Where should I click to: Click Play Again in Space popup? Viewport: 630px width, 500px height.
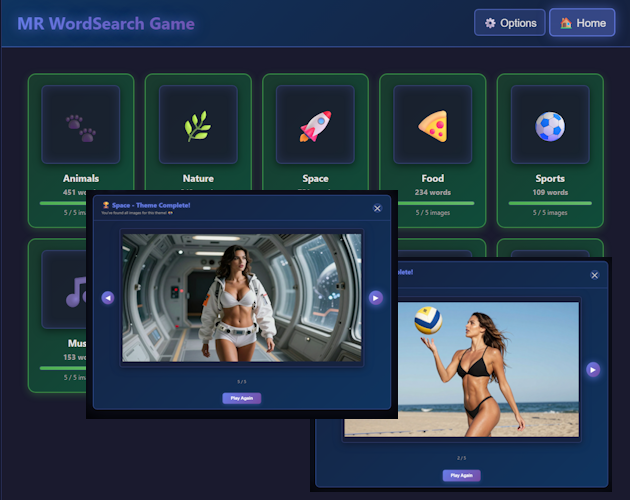(242, 398)
